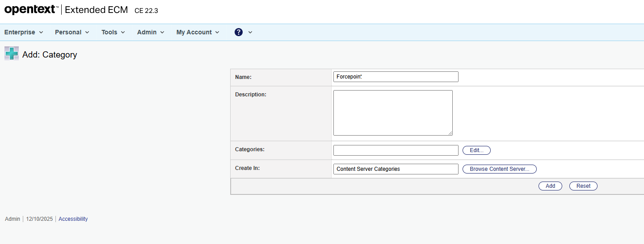
Task: Hit the Reset button
Action: [583, 186]
